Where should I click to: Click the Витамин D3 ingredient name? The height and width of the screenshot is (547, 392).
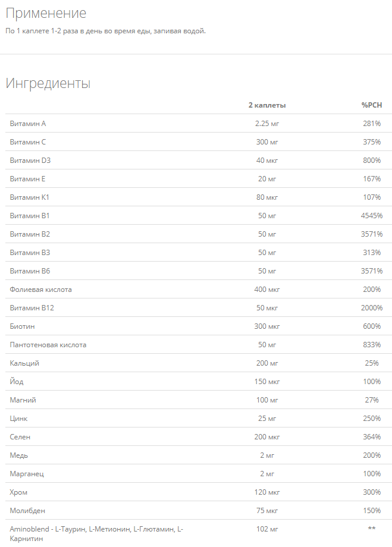[x=30, y=161]
